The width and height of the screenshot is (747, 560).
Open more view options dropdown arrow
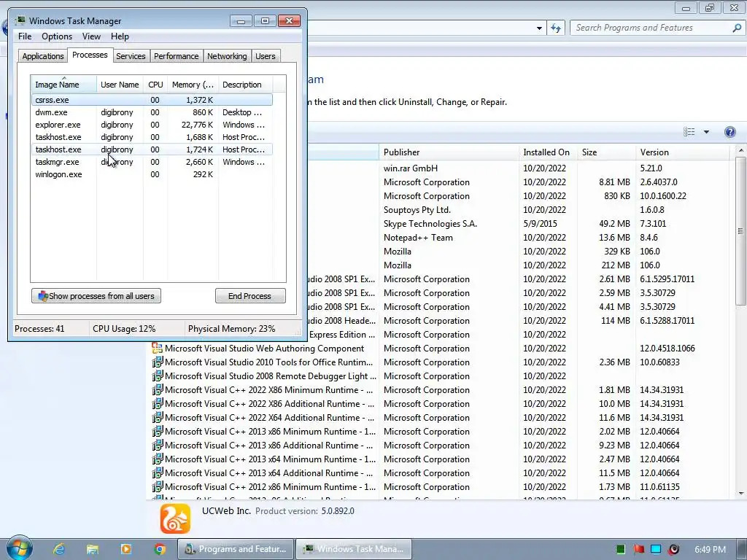click(706, 132)
